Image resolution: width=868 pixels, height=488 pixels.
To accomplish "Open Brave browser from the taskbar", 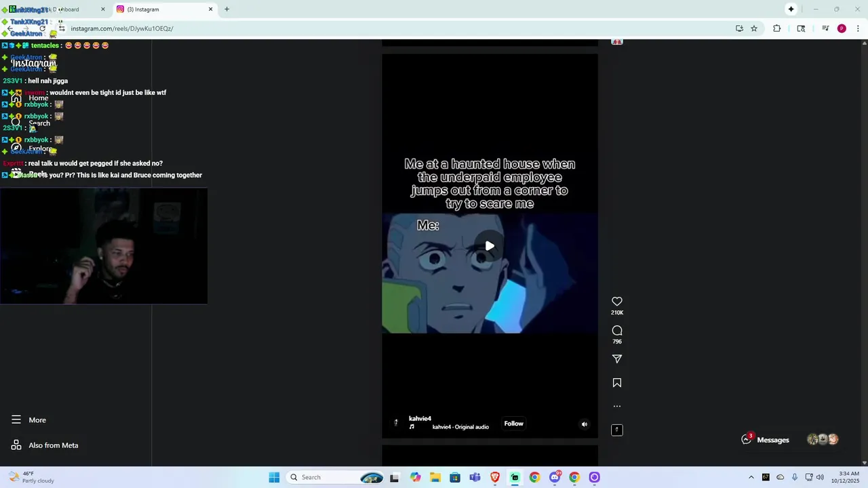I will (x=495, y=477).
